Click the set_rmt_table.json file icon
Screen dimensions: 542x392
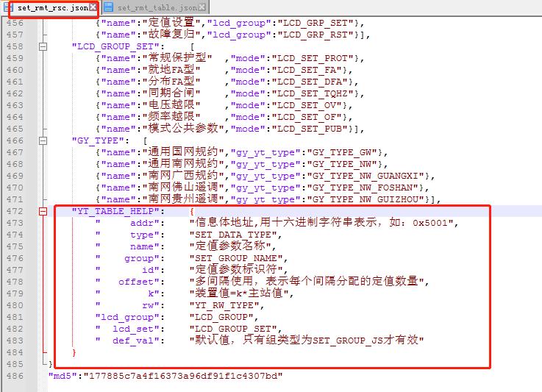(x=108, y=7)
